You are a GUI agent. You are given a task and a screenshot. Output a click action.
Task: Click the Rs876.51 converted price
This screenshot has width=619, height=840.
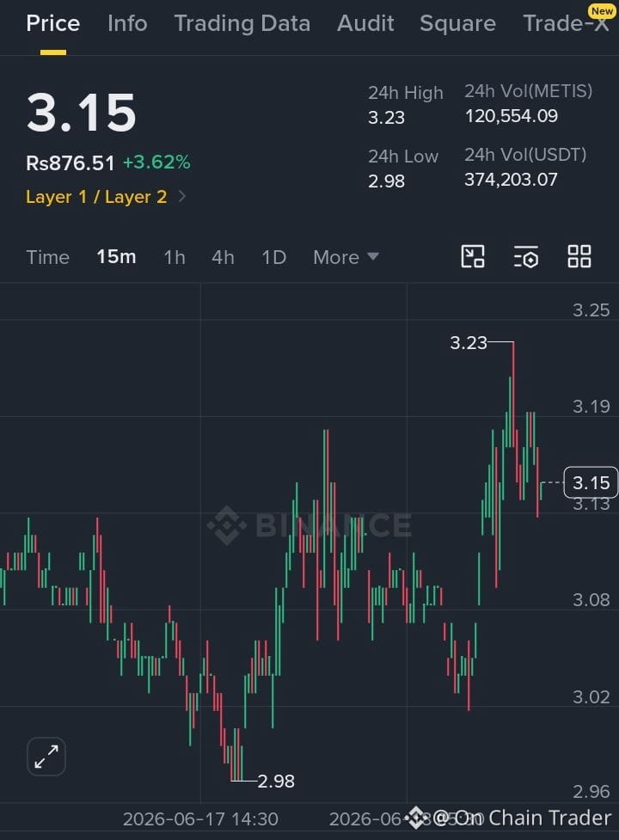point(70,162)
